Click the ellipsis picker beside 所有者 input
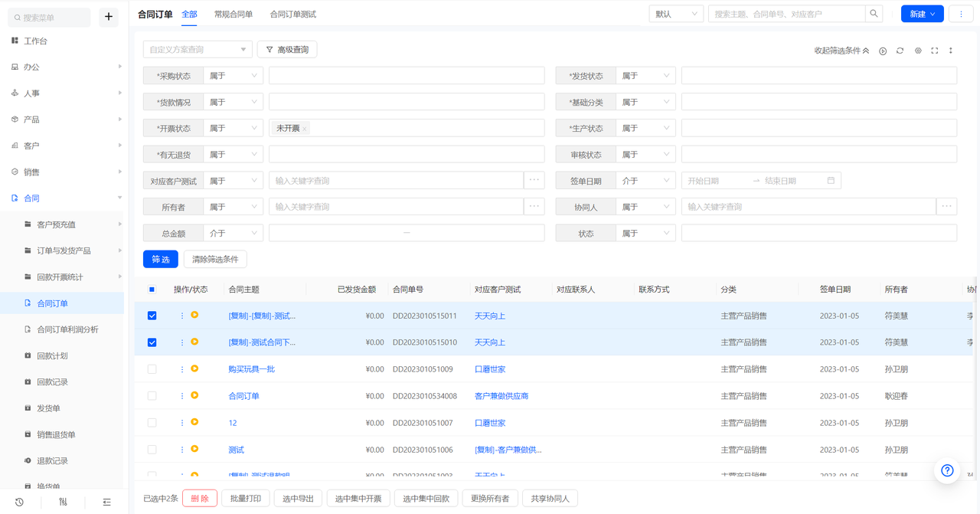Image resolution: width=980 pixels, height=514 pixels. (x=534, y=207)
